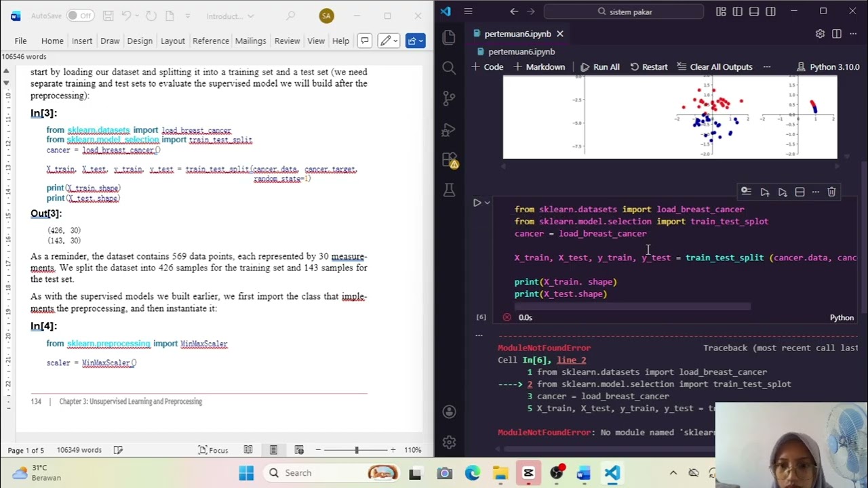Close the pertemuan6.ipynb tab

559,34
